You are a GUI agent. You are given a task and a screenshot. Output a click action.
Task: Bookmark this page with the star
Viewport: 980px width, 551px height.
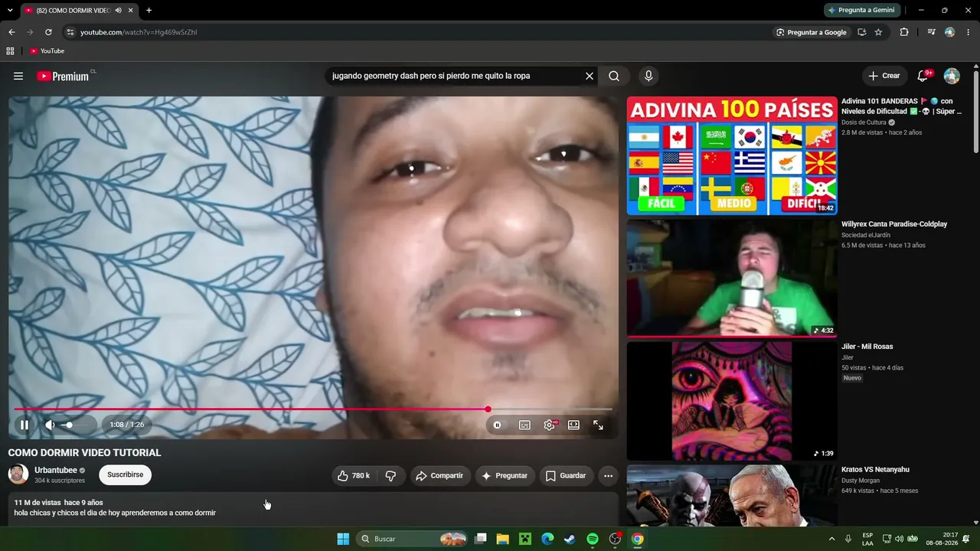pyautogui.click(x=878, y=32)
